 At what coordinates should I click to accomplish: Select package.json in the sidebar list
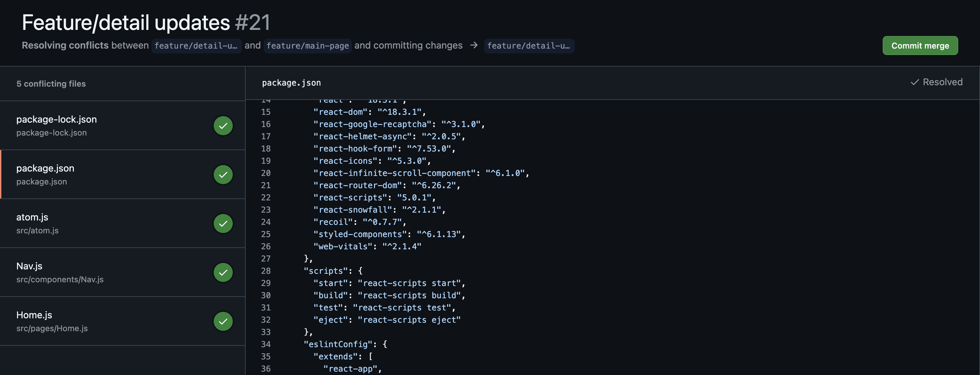[x=45, y=168]
